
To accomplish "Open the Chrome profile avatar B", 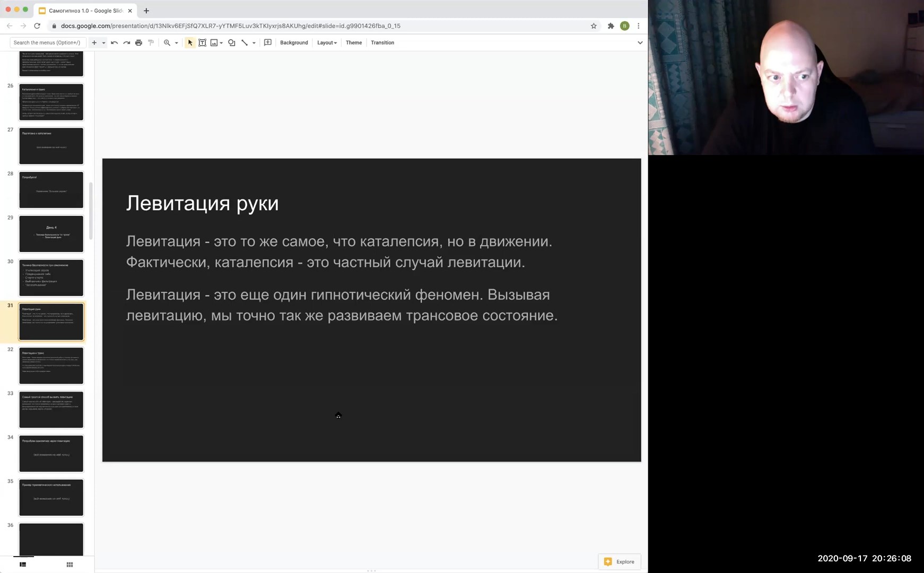I will click(625, 25).
